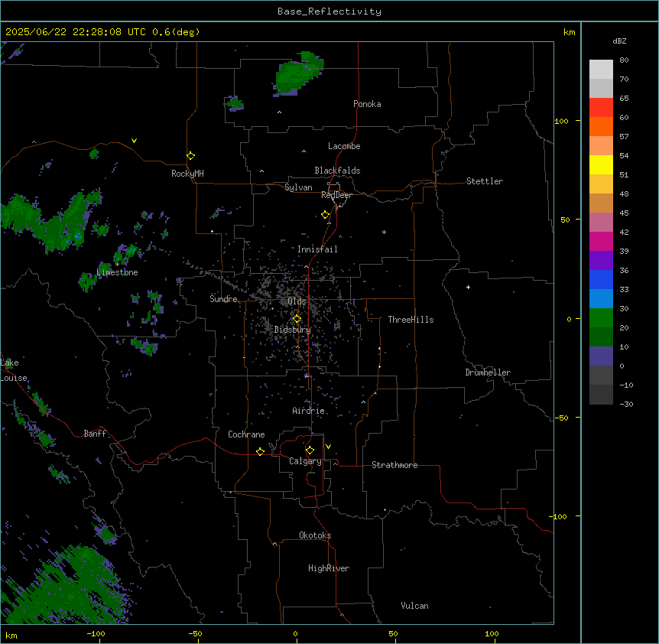This screenshot has width=659, height=644.
Task: Click the asterisk marker east of Innisfail
Action: click(384, 232)
